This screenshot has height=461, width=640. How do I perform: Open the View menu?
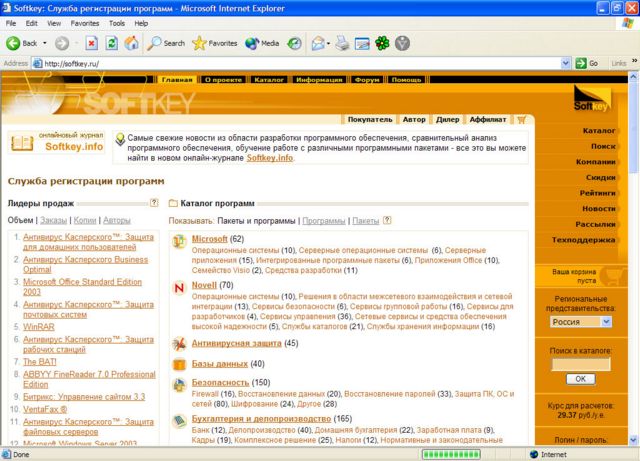pos(54,23)
